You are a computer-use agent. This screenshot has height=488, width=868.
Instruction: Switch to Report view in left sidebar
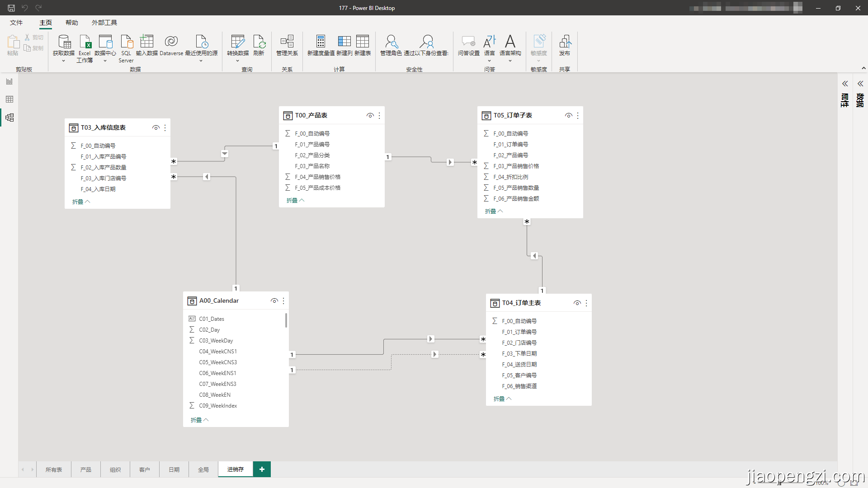click(x=9, y=81)
